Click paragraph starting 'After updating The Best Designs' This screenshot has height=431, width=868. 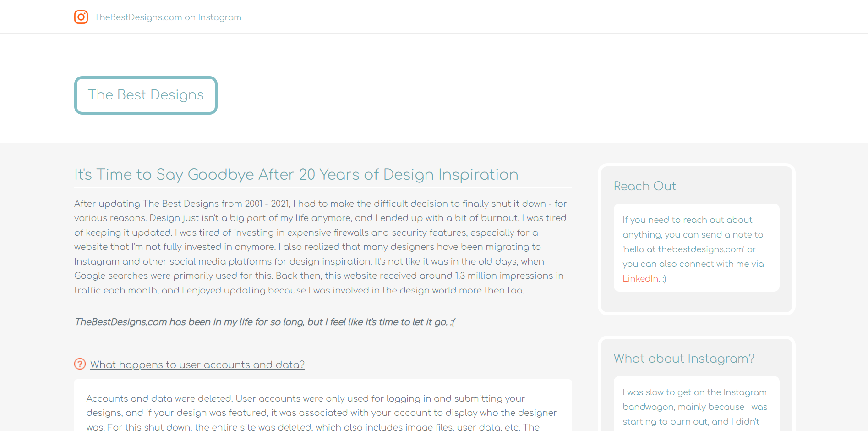[x=321, y=247]
